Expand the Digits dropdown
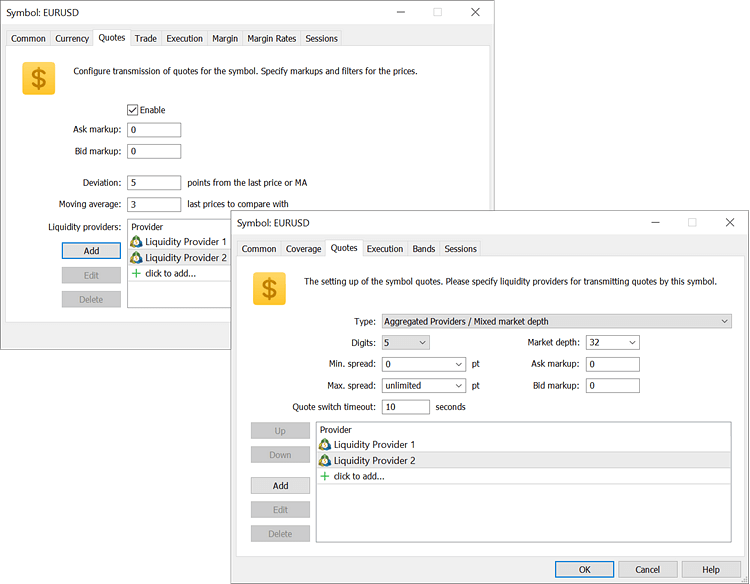 point(407,343)
